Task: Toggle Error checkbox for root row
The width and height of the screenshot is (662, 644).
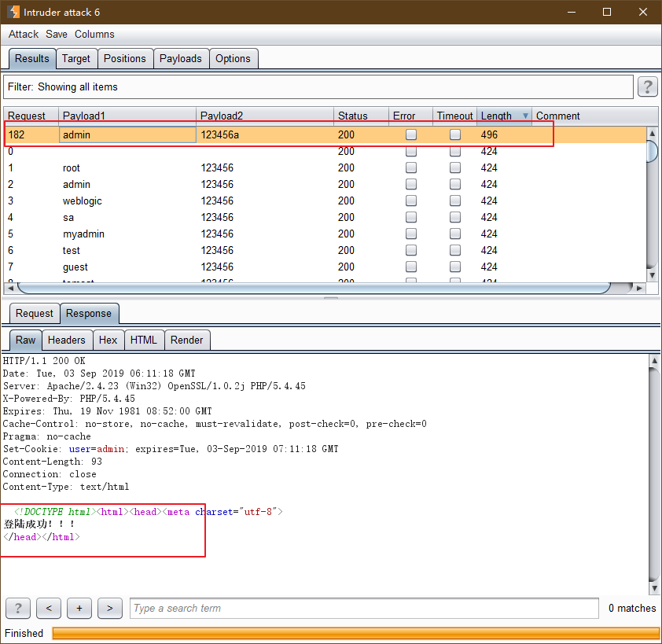Action: point(411,167)
